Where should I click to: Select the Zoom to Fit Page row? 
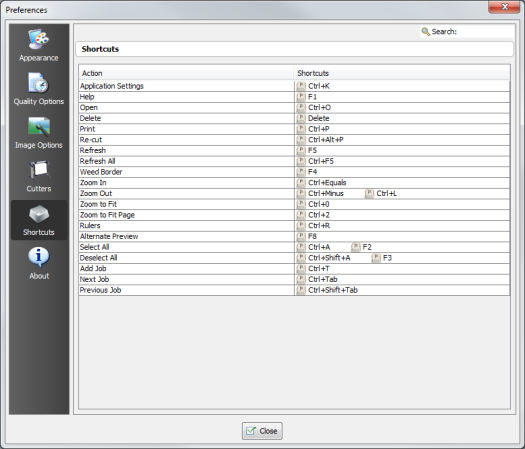coord(294,215)
